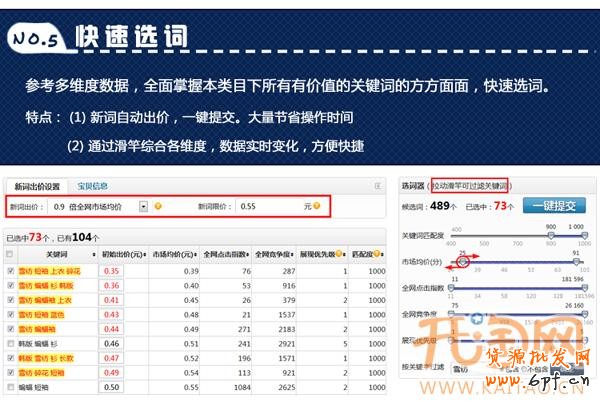The height and width of the screenshot is (402, 600).
Task: Click sort arrow in 全网点击指数 column header
Action: pos(248,254)
